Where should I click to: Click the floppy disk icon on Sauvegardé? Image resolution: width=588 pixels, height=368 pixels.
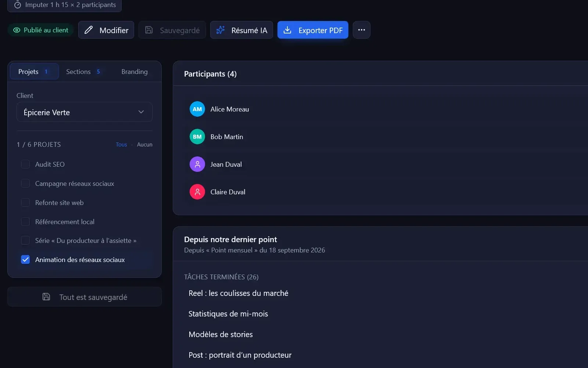pos(149,30)
